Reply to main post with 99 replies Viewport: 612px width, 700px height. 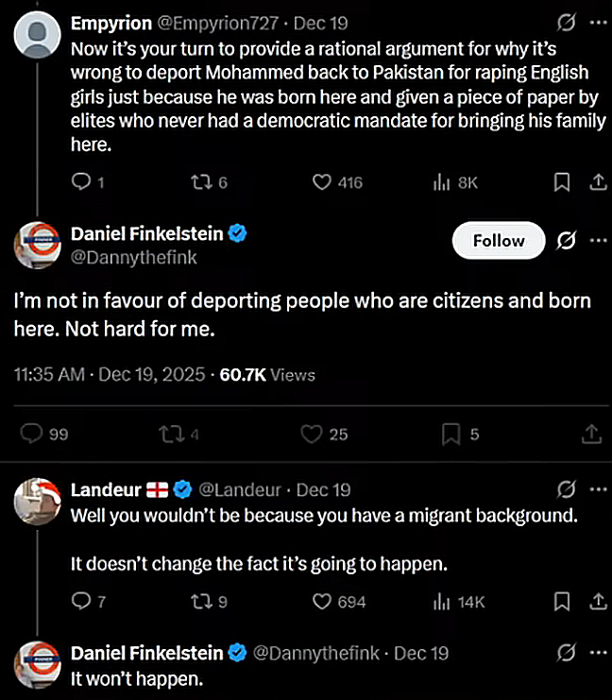pyautogui.click(x=32, y=434)
